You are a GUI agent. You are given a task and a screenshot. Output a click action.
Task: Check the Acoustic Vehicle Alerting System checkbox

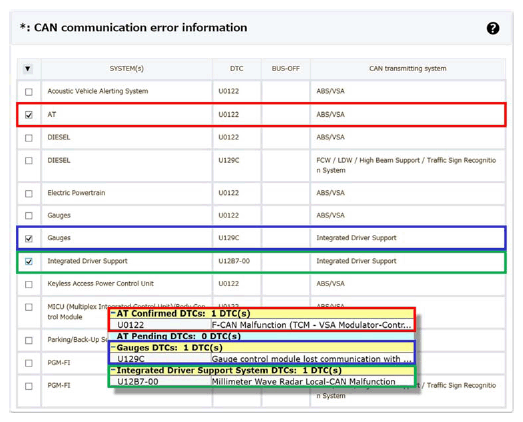[x=29, y=92]
